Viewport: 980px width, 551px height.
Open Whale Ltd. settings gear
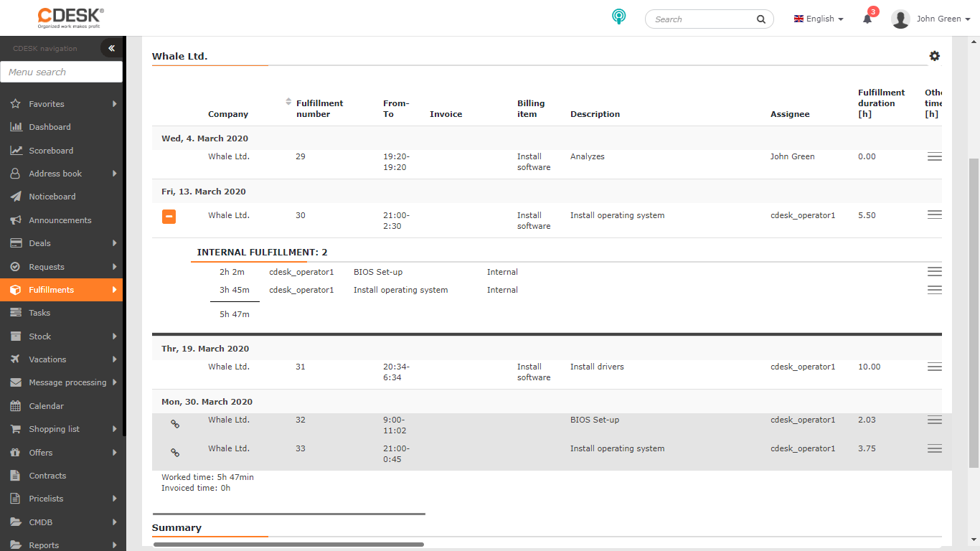click(x=934, y=56)
